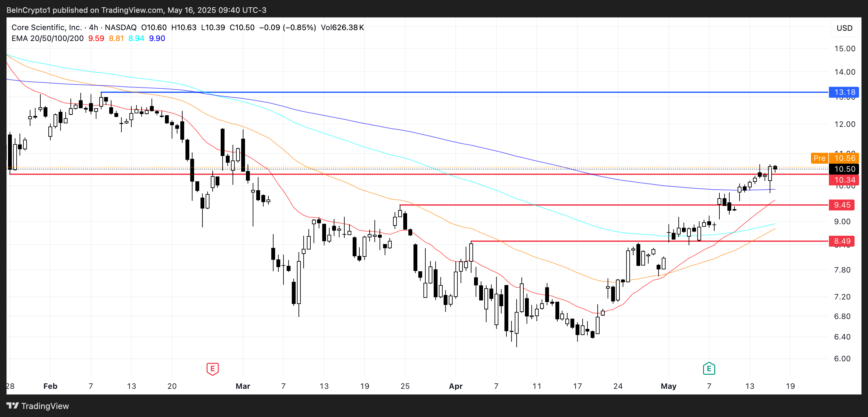
Task: Click the red 10.34 price tag
Action: [844, 180]
